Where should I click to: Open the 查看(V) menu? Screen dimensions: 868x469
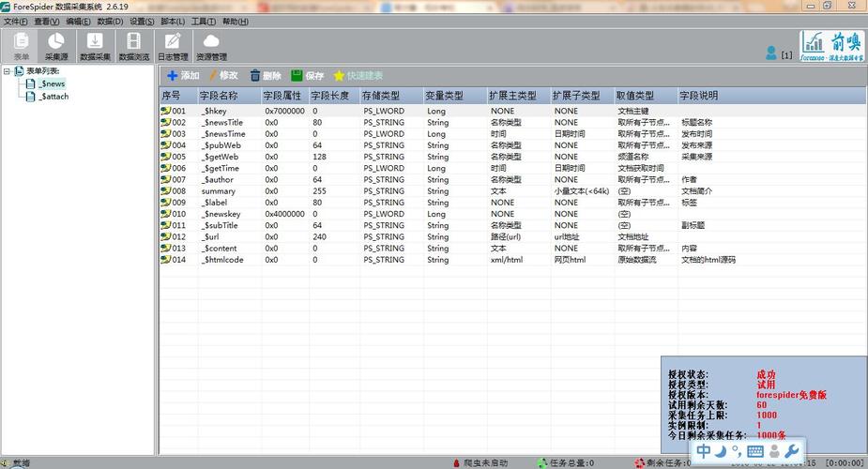coord(47,22)
